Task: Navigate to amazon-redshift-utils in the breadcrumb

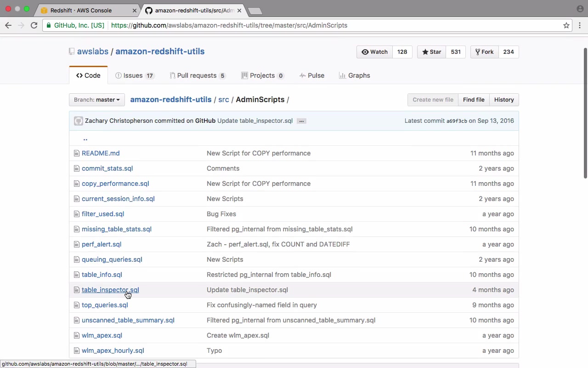Action: (171, 99)
